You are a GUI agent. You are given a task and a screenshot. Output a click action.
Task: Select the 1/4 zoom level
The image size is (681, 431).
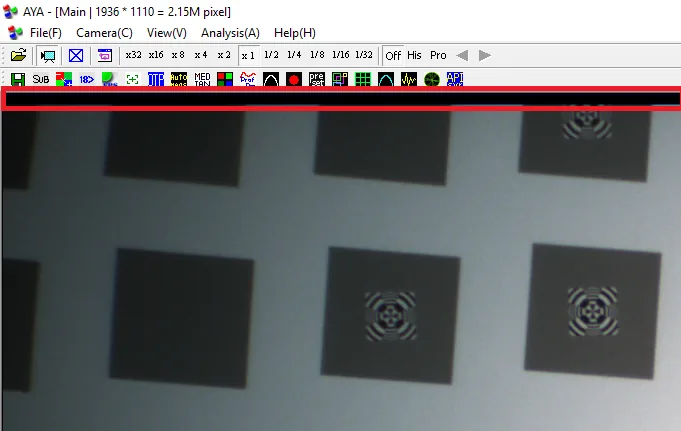(294, 55)
